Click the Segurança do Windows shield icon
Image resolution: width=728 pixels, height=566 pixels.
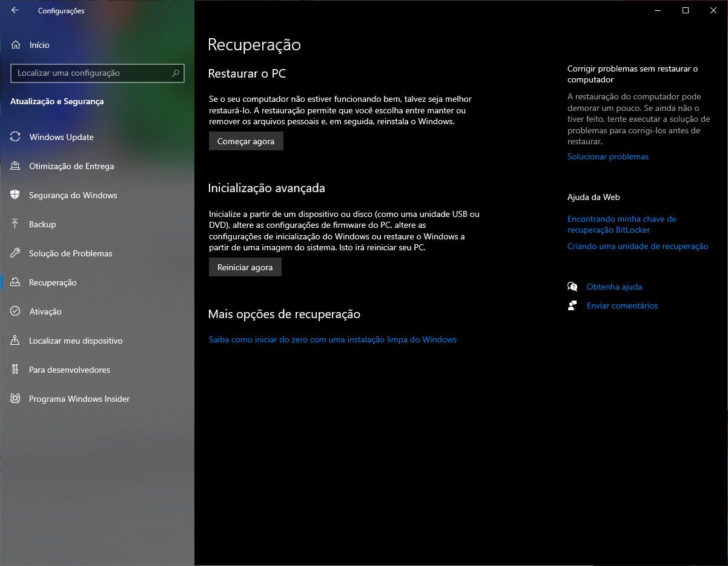[16, 195]
